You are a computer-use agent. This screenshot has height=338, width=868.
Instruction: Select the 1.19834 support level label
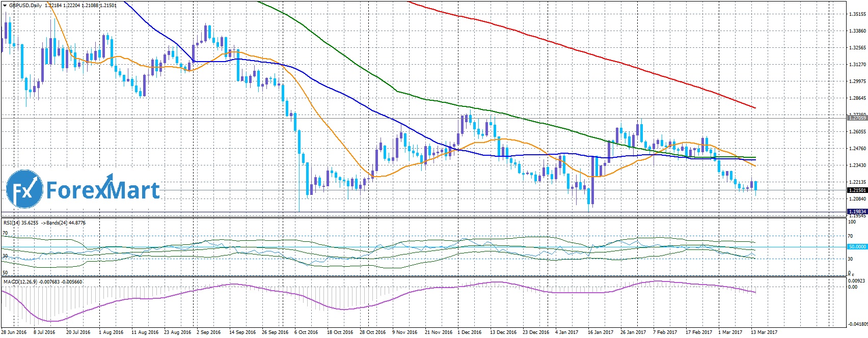pos(857,211)
